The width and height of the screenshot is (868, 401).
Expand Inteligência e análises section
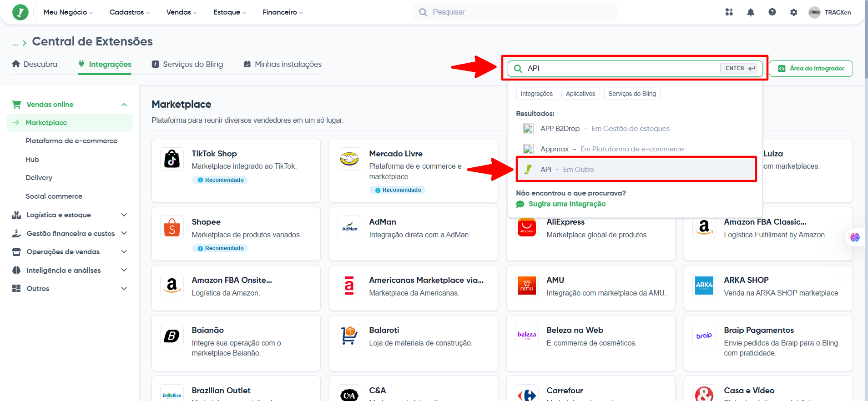(70, 271)
